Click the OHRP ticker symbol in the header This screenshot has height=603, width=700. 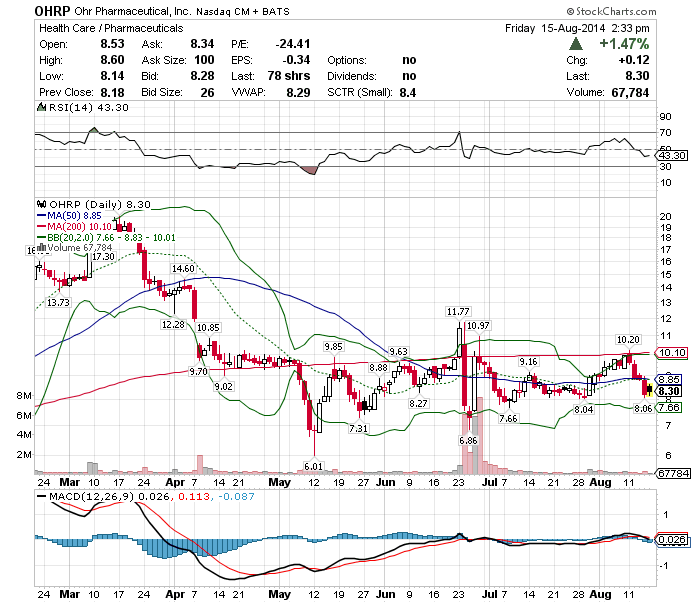click(x=52, y=11)
